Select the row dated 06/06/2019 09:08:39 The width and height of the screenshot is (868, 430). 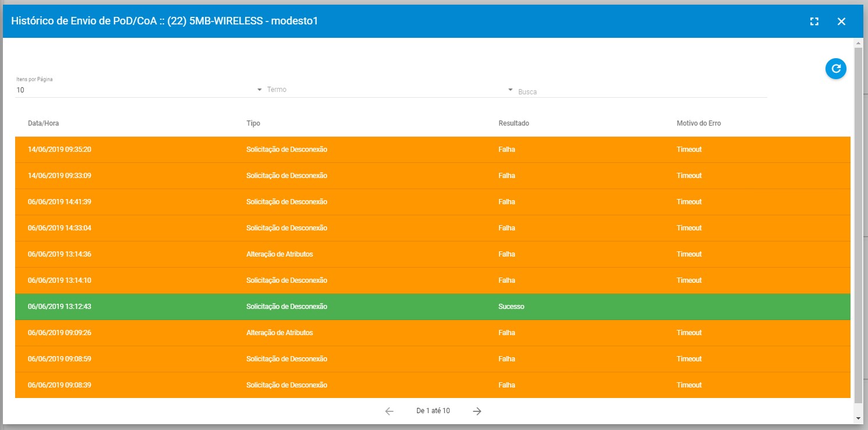coord(433,385)
